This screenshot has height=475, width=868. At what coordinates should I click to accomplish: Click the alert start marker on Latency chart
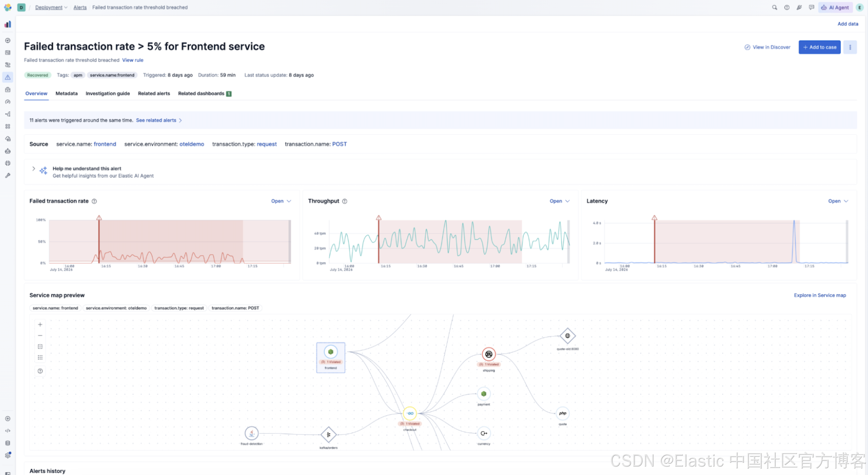point(655,218)
